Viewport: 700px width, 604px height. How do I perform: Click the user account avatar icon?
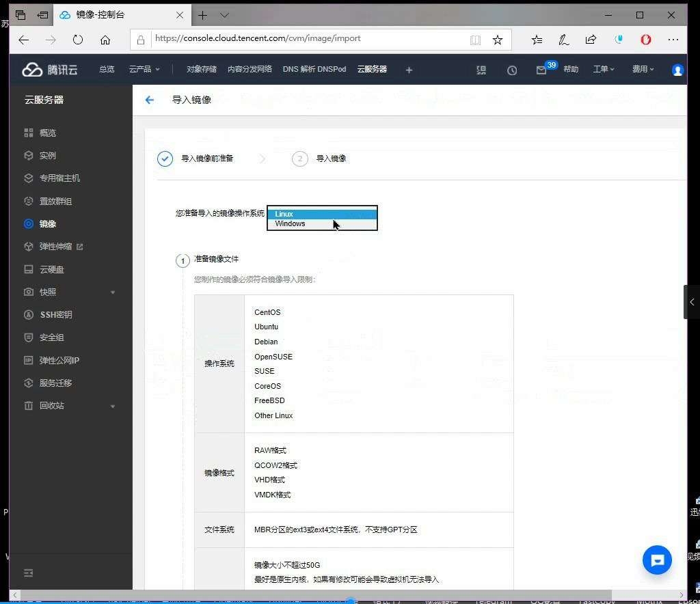tap(677, 70)
